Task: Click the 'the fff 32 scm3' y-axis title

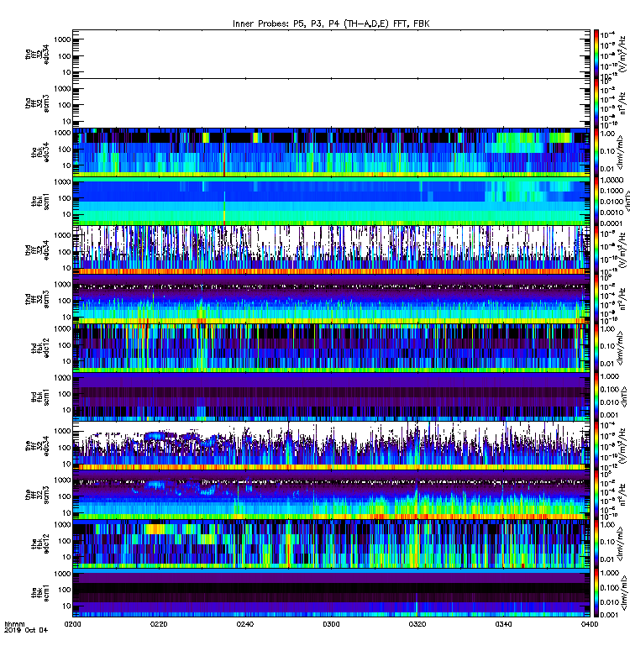Action: pyautogui.click(x=37, y=495)
